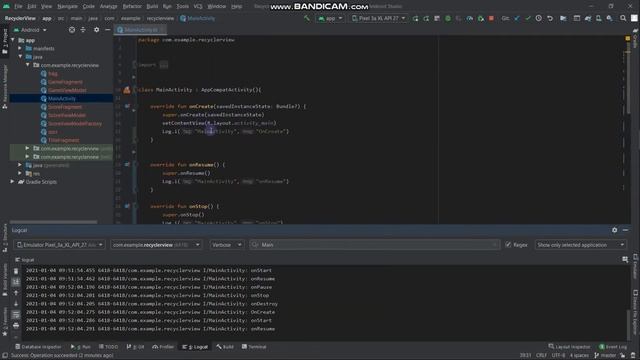Open Project panel gear settings
Viewport: 640px width, 360px height.
(x=96, y=30)
